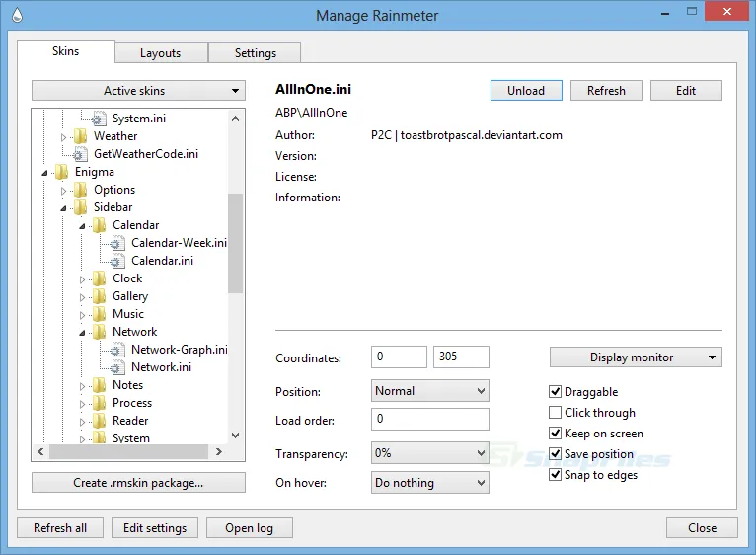Viewport: 756px width, 555px height.
Task: Open the On hover Do nothing combo box
Action: (x=429, y=483)
